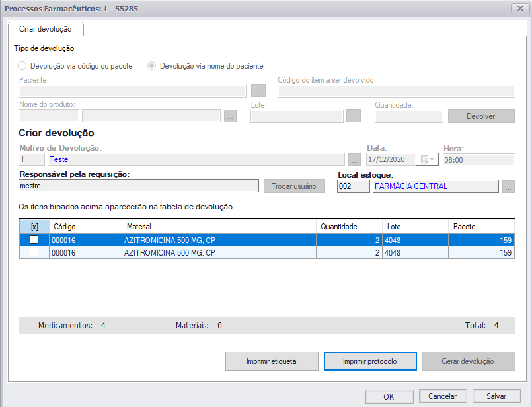Screen dimensions: 532x407
Task: Sort by Pacote column header
Action: 482,227
